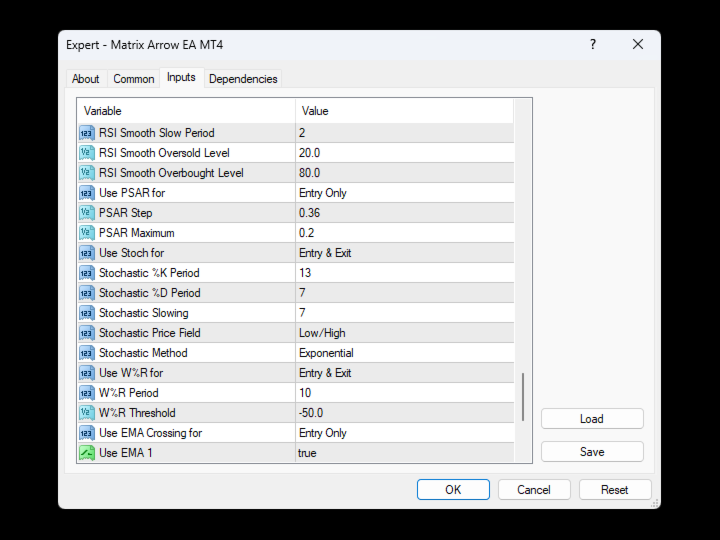Click the icon beside Stochastic %K Period

point(86,273)
